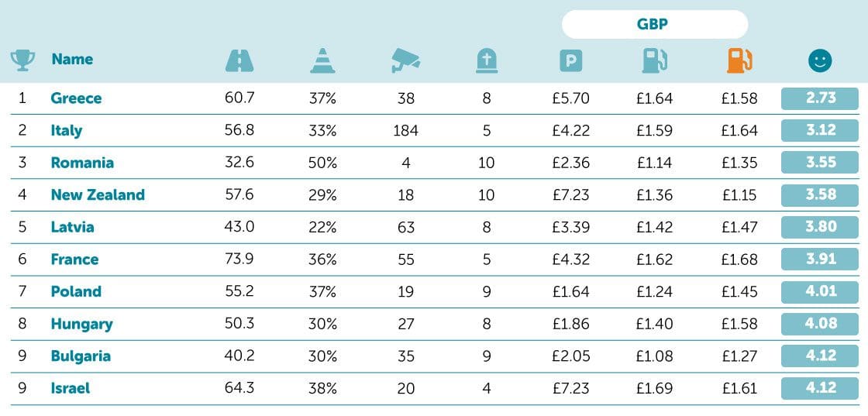Click the traffic cone icon

322,60
